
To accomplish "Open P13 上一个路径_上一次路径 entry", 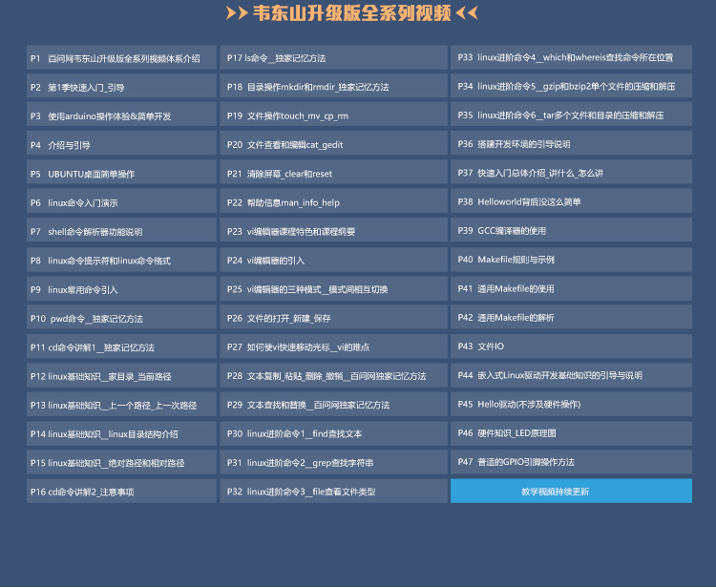I will click(x=121, y=405).
